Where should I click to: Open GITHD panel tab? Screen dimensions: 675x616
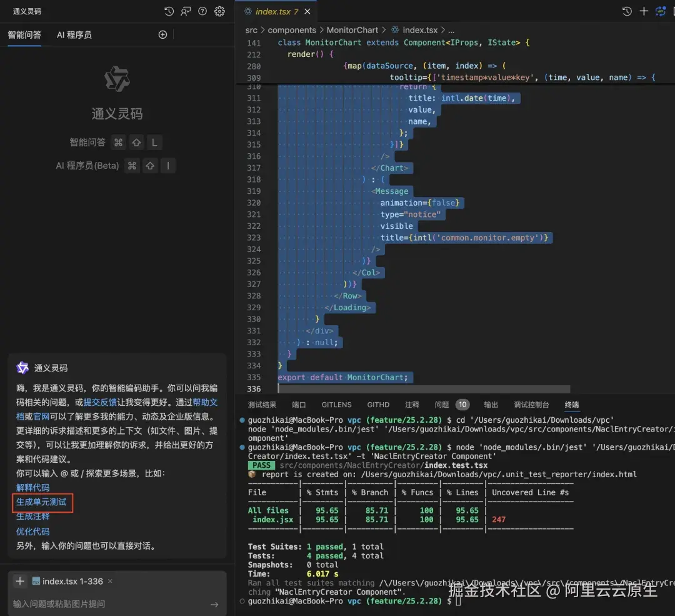click(378, 405)
